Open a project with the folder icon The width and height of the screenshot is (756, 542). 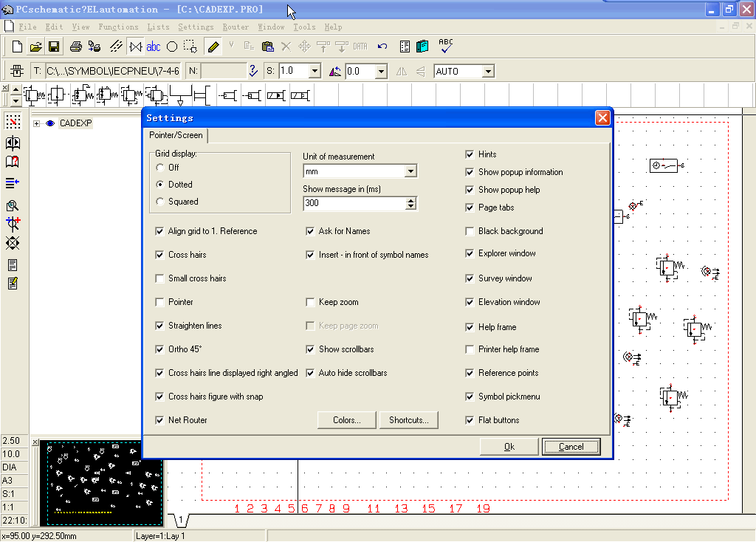pos(35,47)
